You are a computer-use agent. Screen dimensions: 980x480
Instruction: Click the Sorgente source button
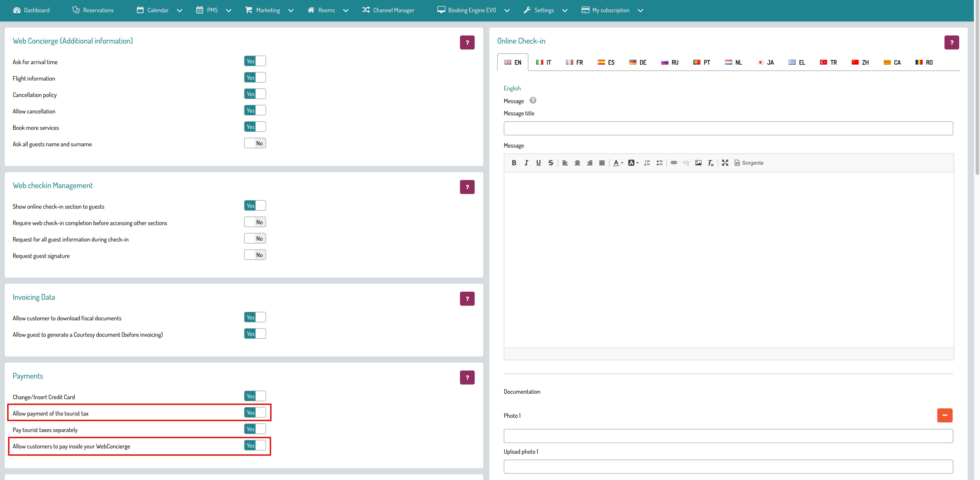(x=749, y=163)
